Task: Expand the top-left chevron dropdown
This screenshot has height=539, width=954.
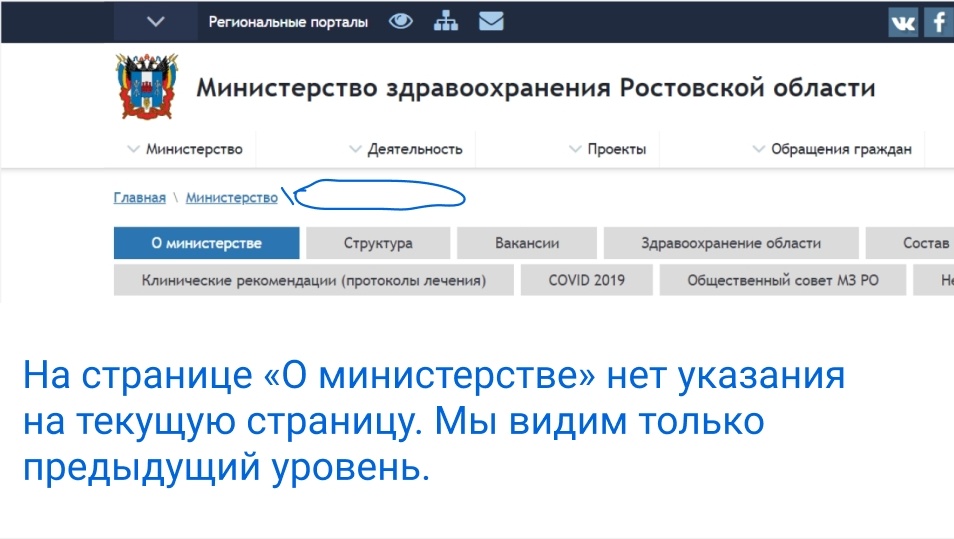Action: pyautogui.click(x=155, y=22)
